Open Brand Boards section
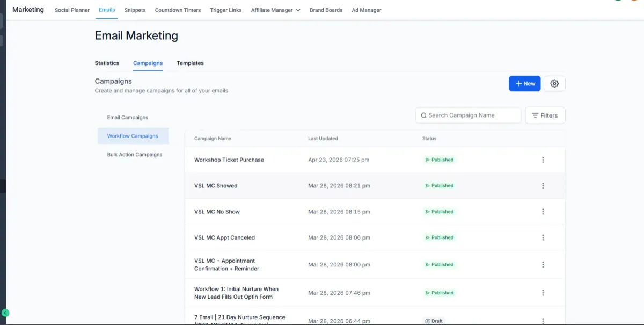Image resolution: width=644 pixels, height=325 pixels. pos(326,10)
